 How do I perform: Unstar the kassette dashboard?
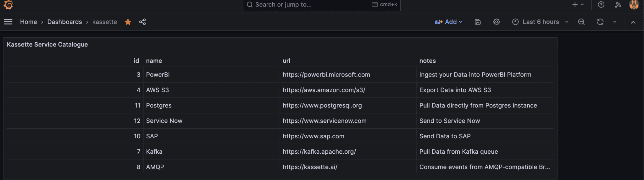pos(128,22)
